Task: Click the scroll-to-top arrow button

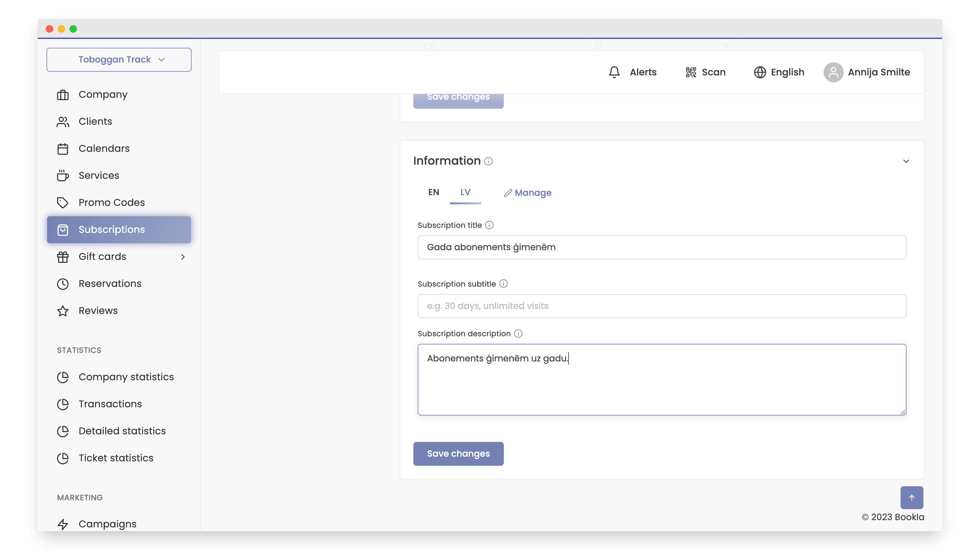Action: (912, 498)
